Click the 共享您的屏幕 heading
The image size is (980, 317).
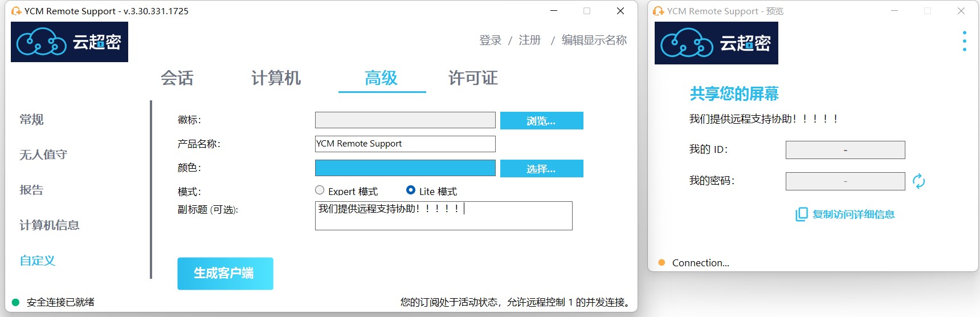734,94
